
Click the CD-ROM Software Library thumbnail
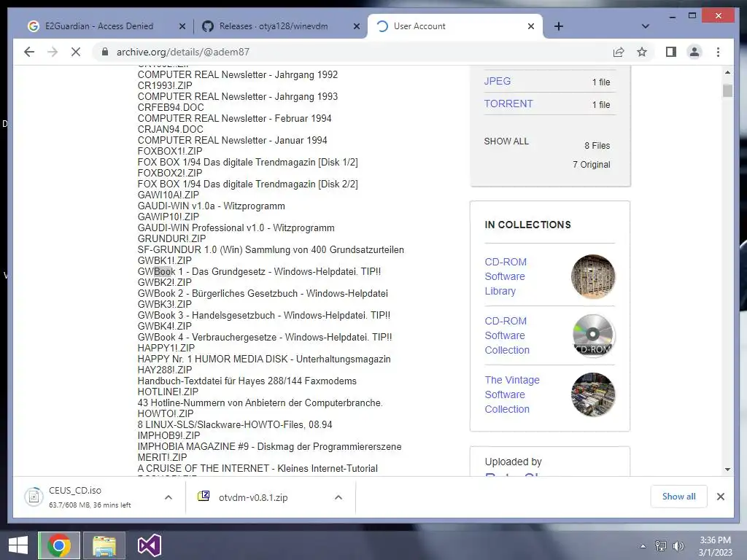point(592,276)
